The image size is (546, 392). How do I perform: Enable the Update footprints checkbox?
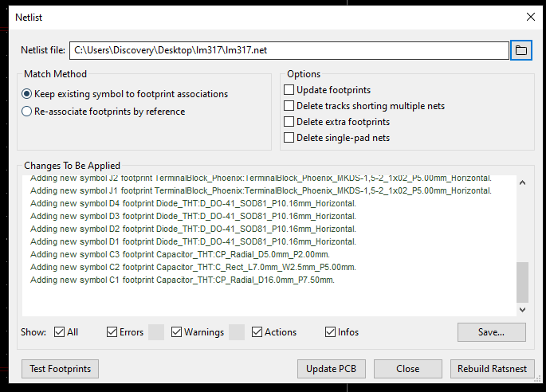(x=289, y=90)
